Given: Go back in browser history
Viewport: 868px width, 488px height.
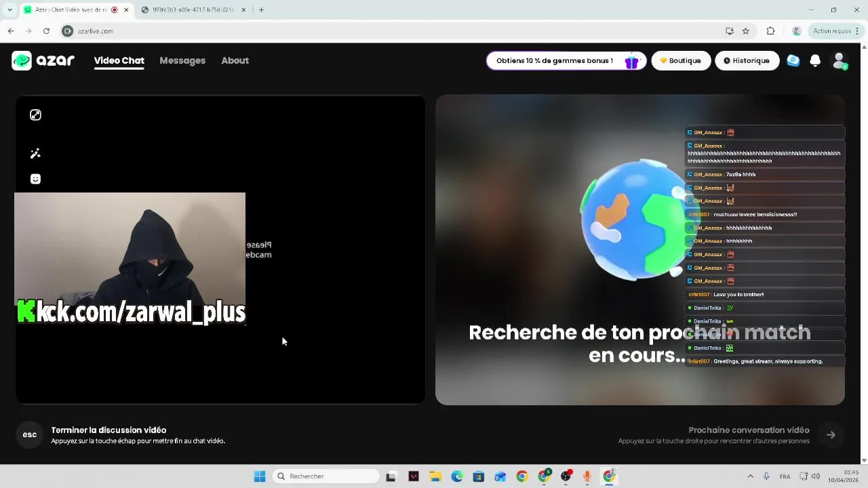Looking at the screenshot, I should (11, 31).
